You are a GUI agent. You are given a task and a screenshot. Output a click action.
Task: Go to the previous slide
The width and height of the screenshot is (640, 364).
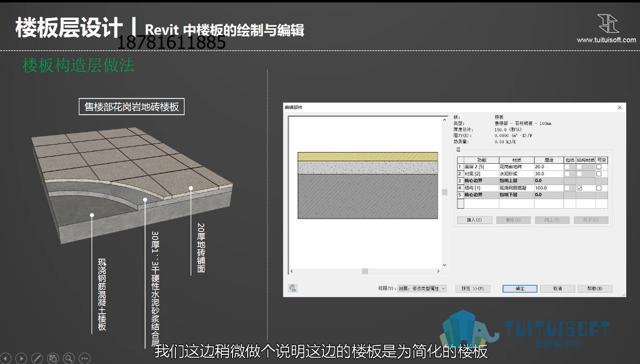[x=5, y=359]
